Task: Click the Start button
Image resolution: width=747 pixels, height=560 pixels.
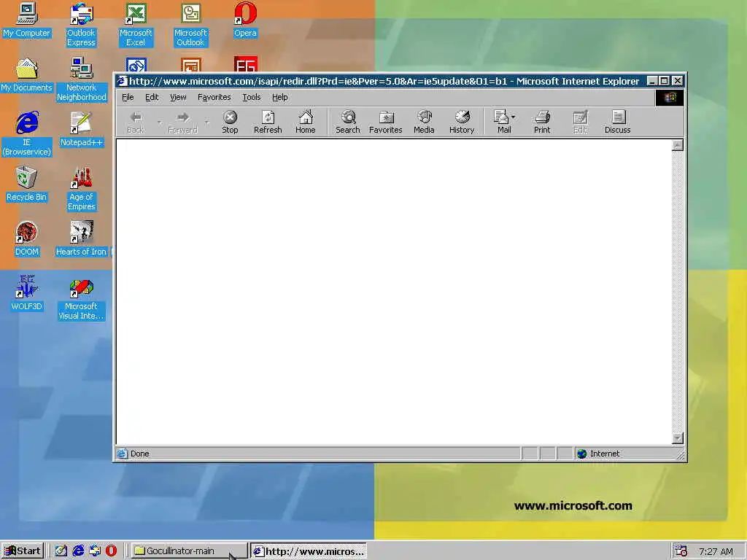Action: pyautogui.click(x=23, y=551)
